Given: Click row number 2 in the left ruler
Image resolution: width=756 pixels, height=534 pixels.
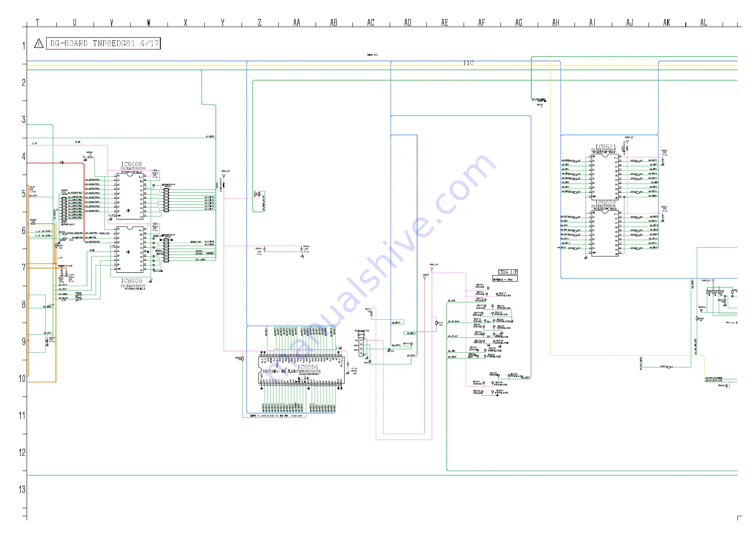Looking at the screenshot, I should click(x=24, y=82).
